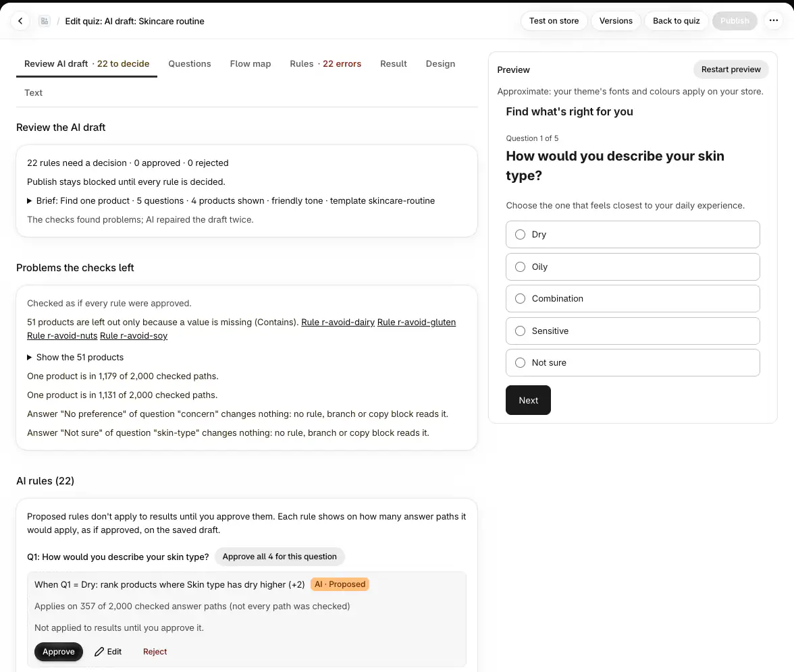794x672 pixels.
Task: Click Next in the quiz preview
Action: coord(528,400)
